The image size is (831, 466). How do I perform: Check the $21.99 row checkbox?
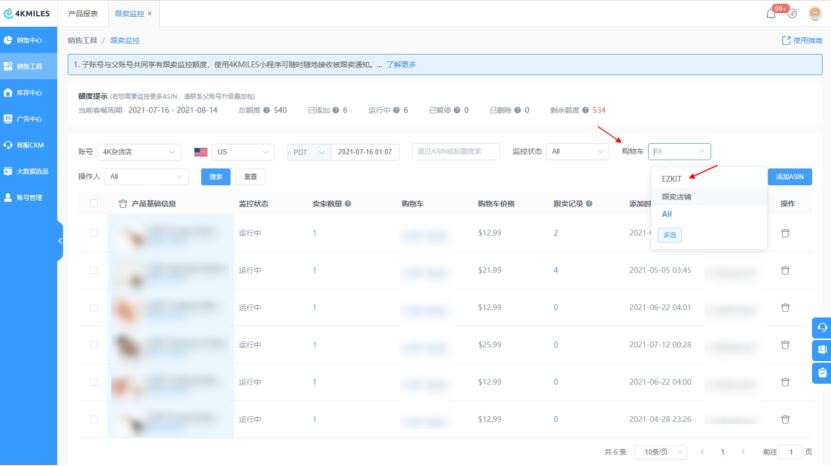94,270
